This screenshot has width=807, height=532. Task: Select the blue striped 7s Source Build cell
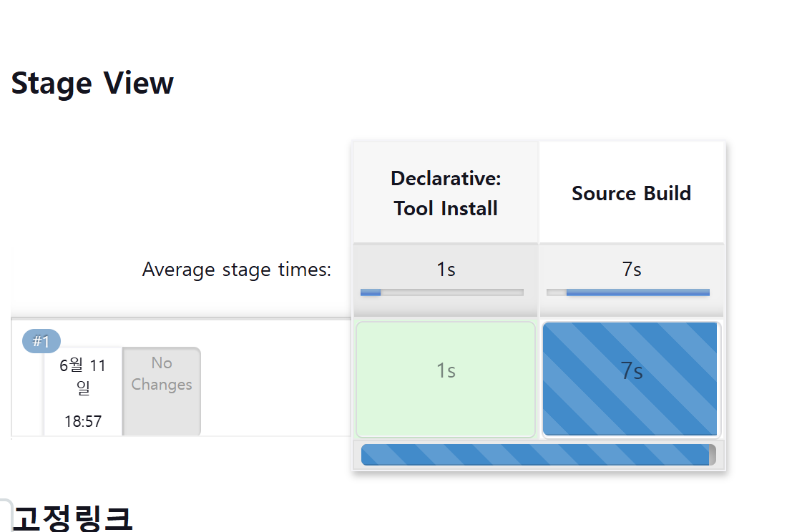pyautogui.click(x=631, y=379)
